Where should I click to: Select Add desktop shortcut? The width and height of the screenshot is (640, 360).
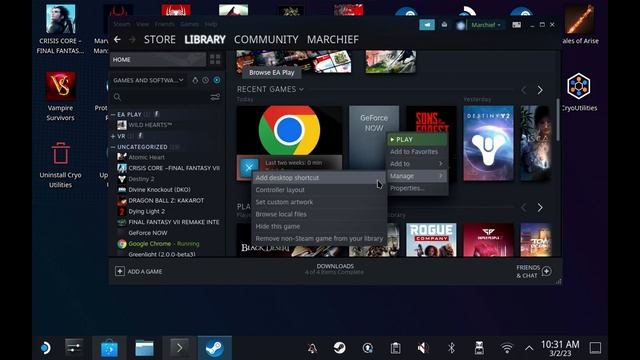point(319,178)
